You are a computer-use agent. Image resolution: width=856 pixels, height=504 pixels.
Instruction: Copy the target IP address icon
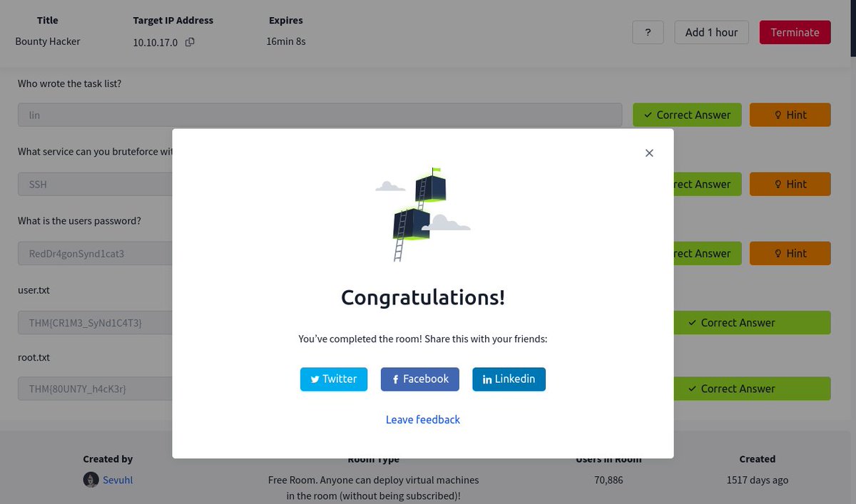190,42
